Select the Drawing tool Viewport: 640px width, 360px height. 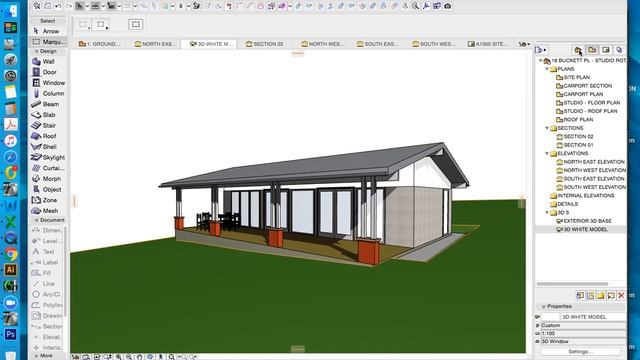tap(47, 316)
